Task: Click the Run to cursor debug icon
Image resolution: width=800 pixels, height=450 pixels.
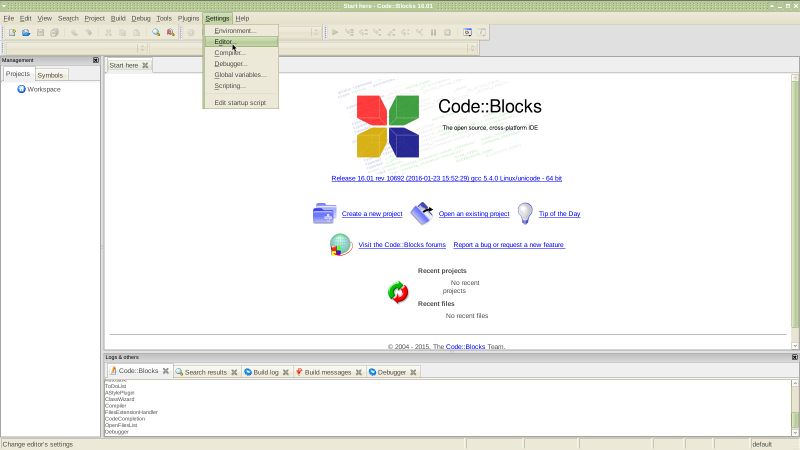Action: [349, 32]
